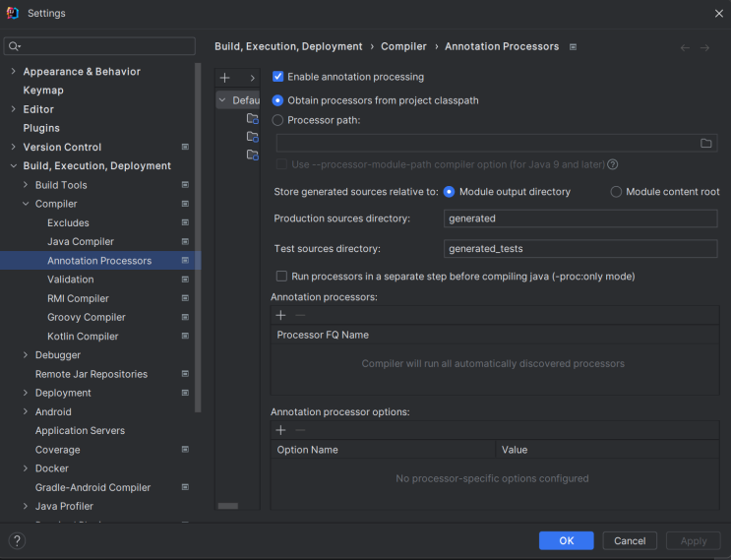
Task: Confirm settings with OK button
Action: (567, 541)
